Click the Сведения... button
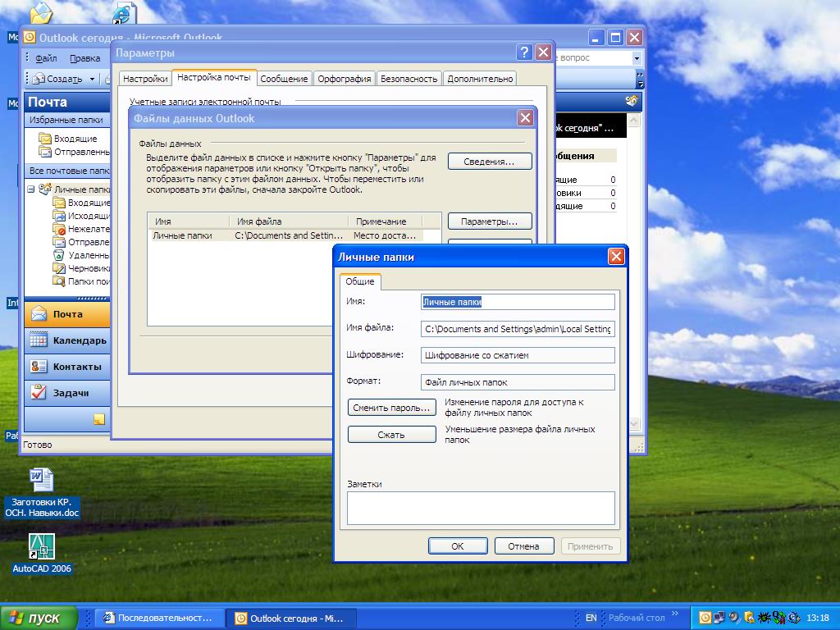 (x=490, y=162)
